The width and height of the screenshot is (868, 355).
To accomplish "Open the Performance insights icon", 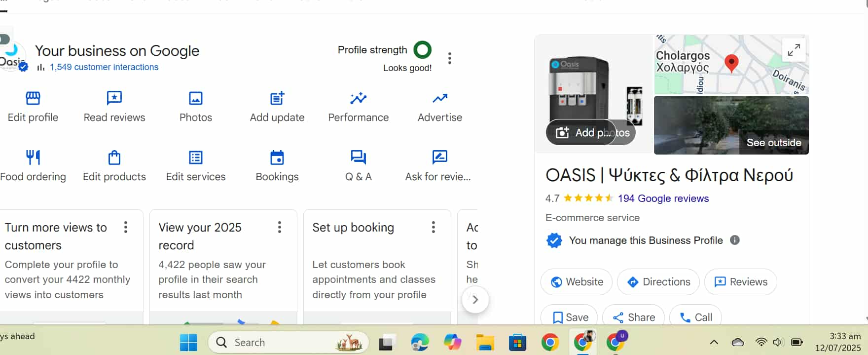I will (358, 99).
